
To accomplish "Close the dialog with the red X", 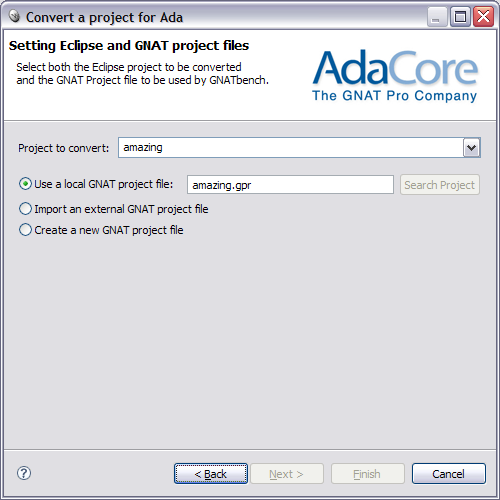I will coord(483,17).
